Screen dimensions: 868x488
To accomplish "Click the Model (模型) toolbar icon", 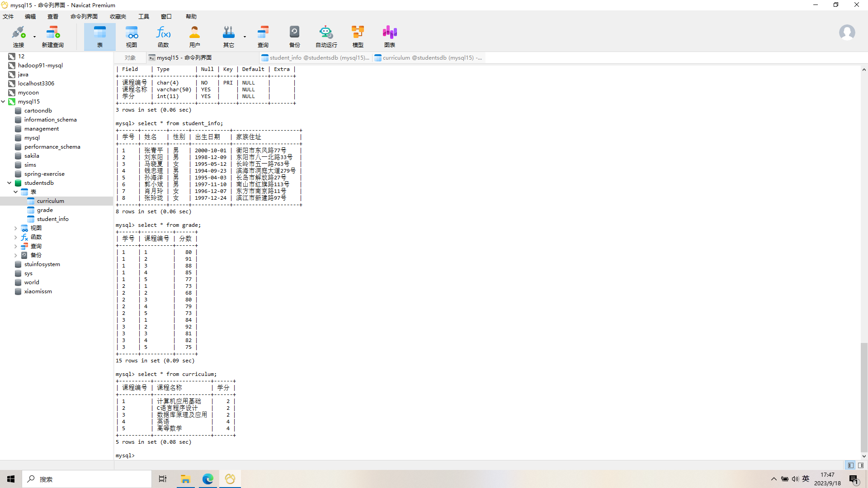I will (358, 36).
